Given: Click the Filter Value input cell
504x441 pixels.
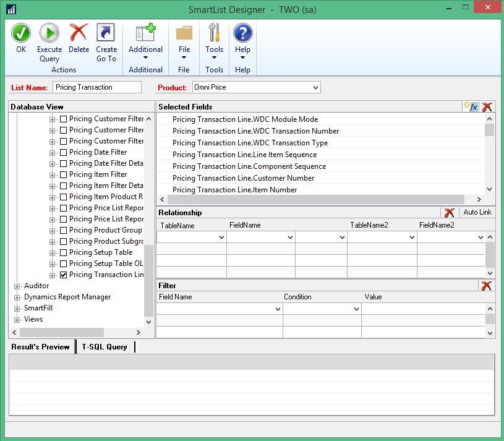Looking at the screenshot, I should click(423, 309).
